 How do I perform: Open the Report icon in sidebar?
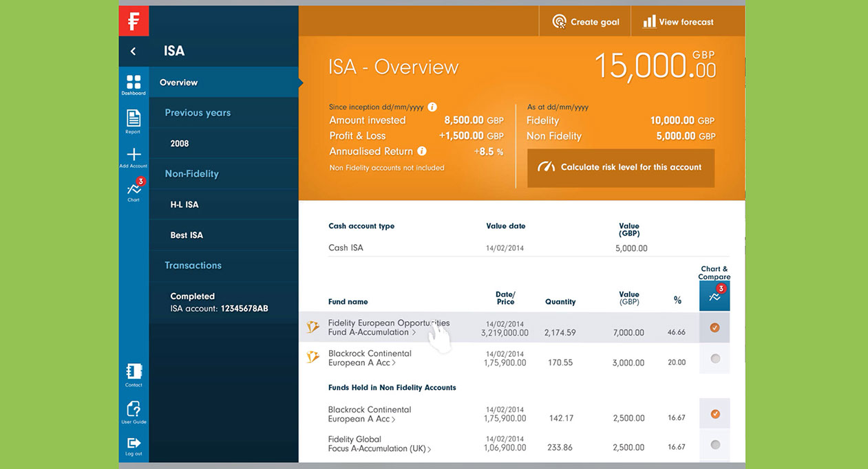134,120
